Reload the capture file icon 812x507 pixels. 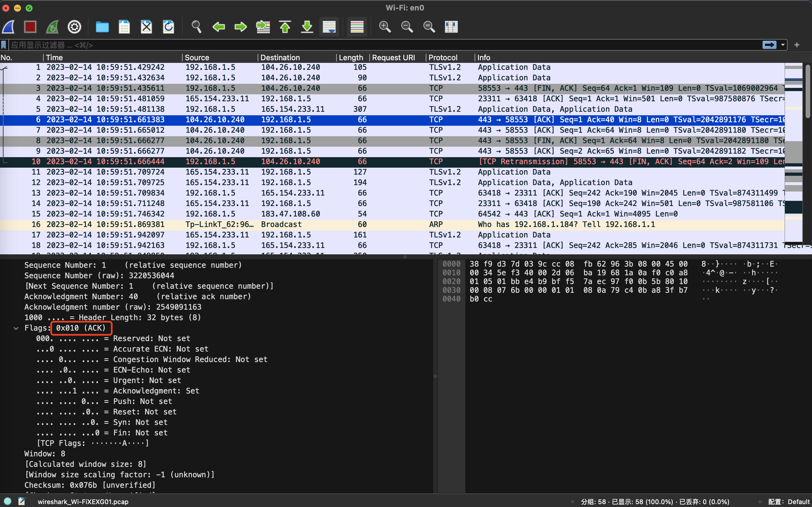point(168,27)
